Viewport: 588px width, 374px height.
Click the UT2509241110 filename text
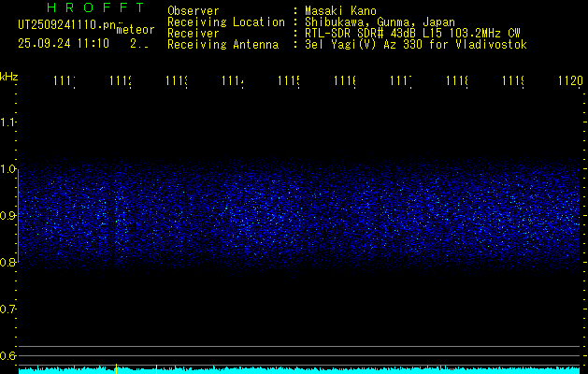point(66,25)
